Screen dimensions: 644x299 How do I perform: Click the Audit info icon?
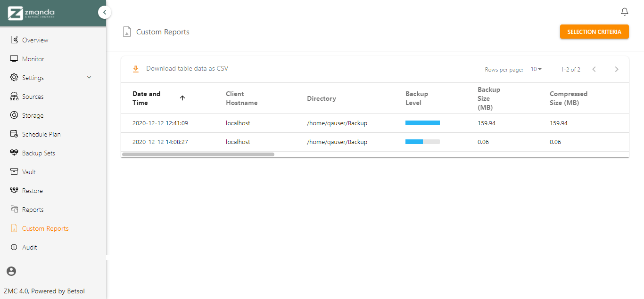[x=14, y=247]
